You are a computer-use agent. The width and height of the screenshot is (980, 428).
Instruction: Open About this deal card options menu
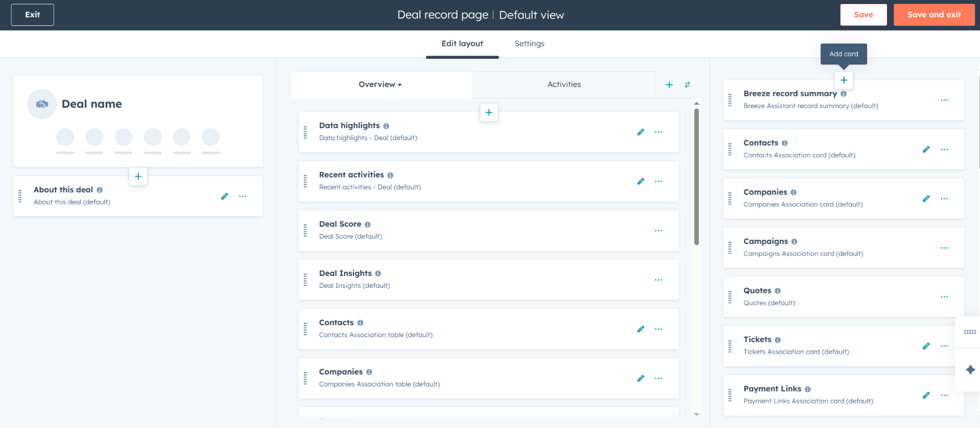[243, 196]
